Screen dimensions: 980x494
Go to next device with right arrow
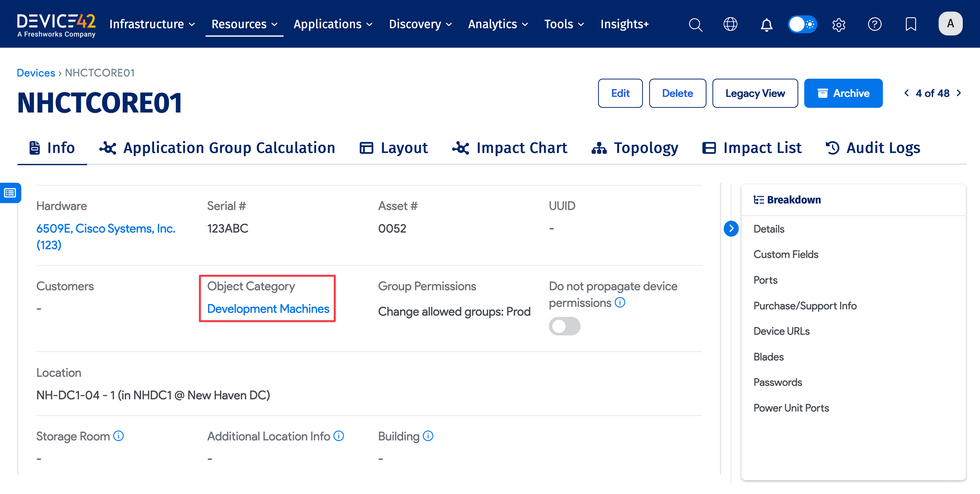pos(959,93)
